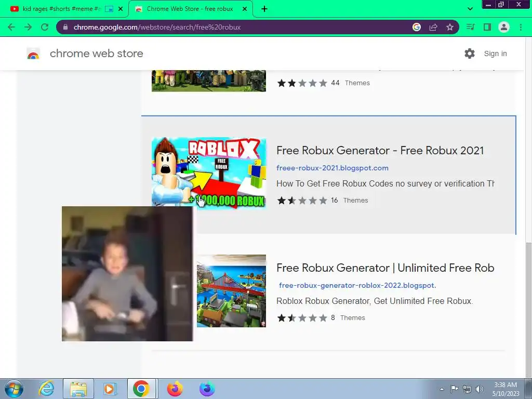Open the Google icon in the address bar

[x=417, y=27]
